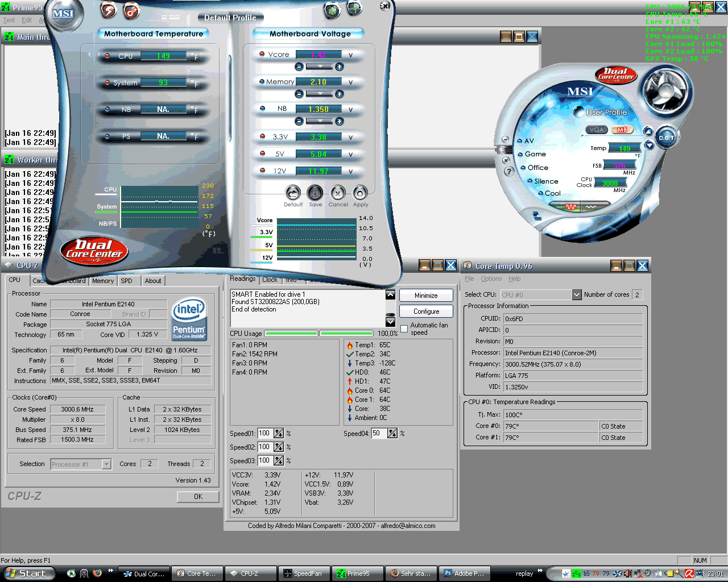
Task: Switch to SpeedFan in taskbar
Action: coord(304,573)
